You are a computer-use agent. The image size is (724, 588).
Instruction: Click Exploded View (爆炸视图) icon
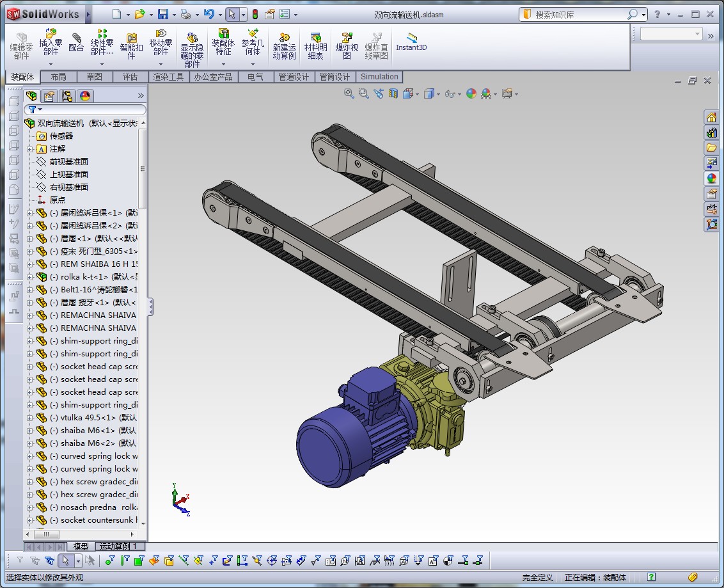click(347, 46)
